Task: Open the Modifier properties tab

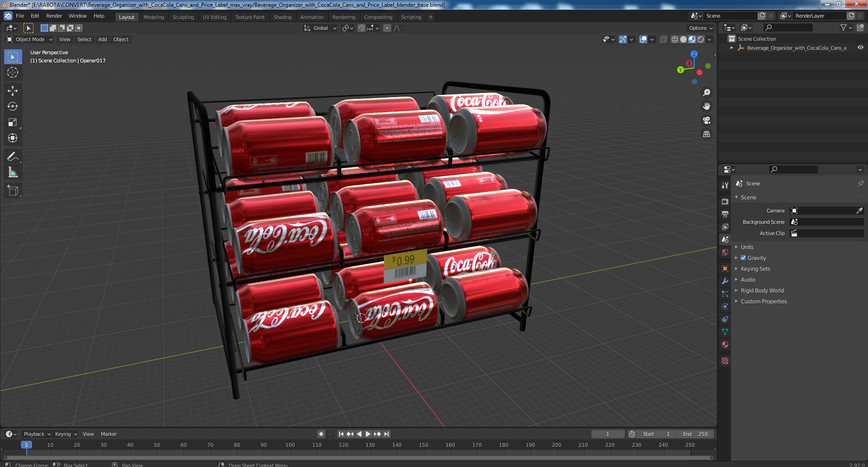Action: (725, 281)
